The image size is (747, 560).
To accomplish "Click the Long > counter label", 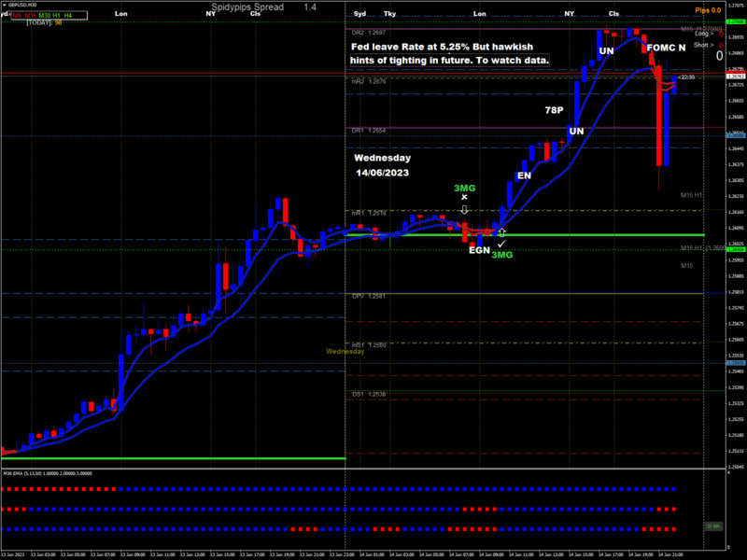I will pos(704,34).
